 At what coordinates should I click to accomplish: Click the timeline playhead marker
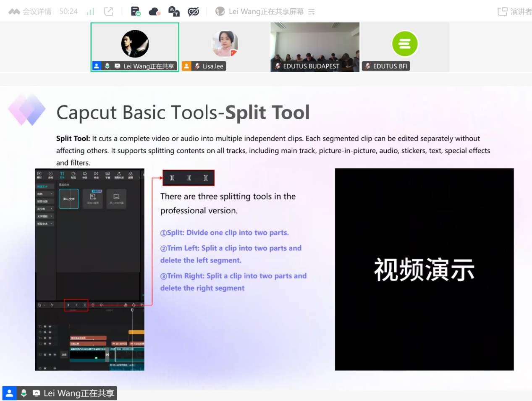[x=132, y=310]
